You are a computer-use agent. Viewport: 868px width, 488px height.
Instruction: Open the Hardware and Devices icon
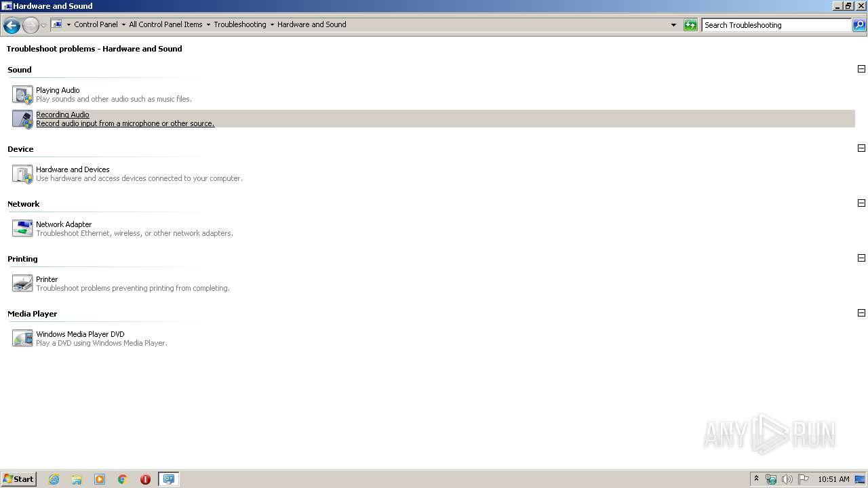[x=22, y=174]
